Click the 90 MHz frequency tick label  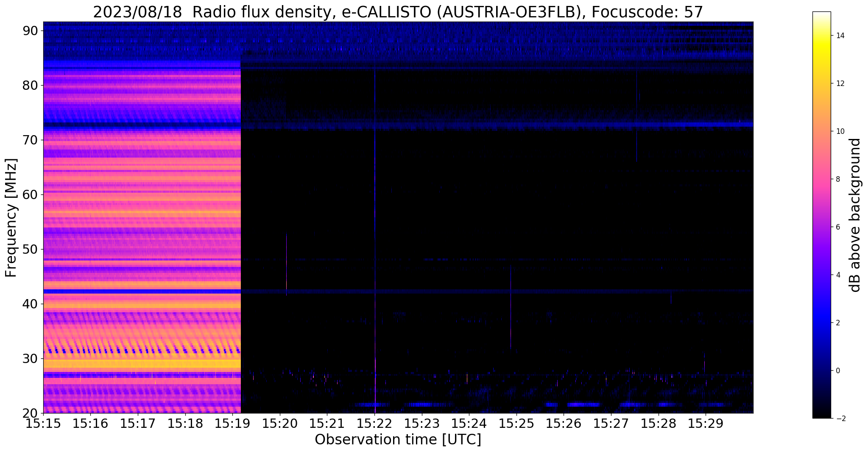[x=30, y=31]
